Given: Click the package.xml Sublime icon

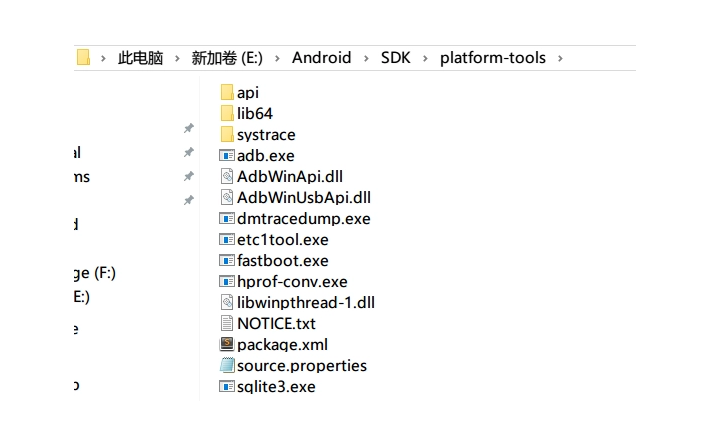Looking at the screenshot, I should click(227, 344).
